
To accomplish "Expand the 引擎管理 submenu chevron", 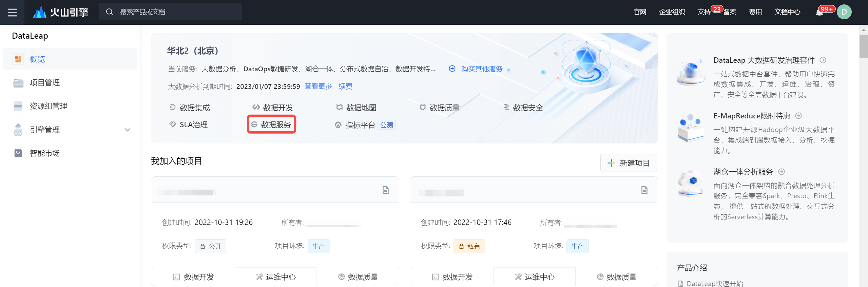I will (x=128, y=130).
